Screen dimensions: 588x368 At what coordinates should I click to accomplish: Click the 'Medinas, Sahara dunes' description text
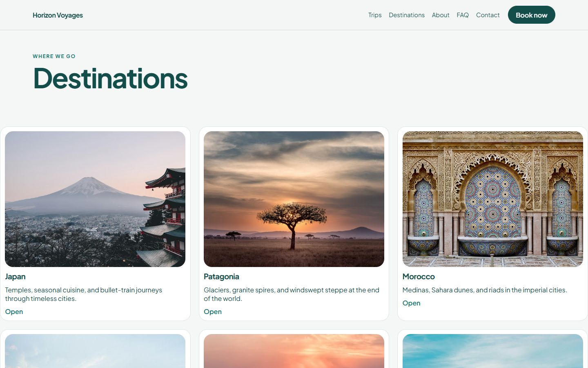(x=485, y=290)
